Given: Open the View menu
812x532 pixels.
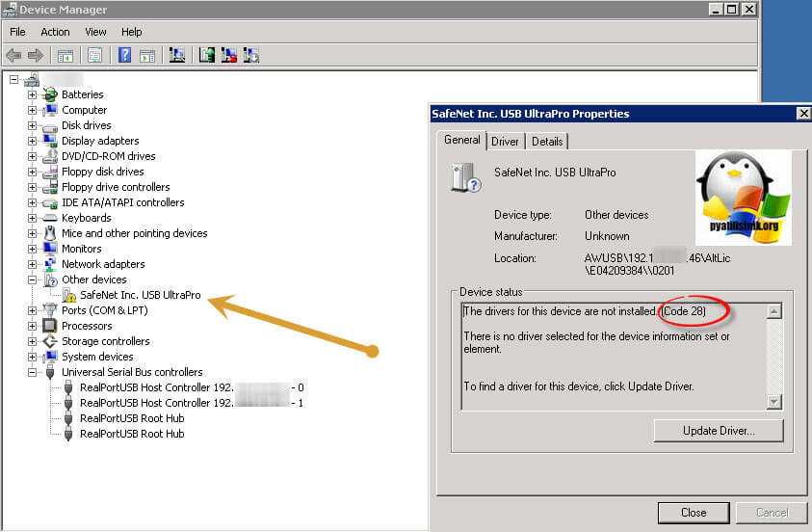Looking at the screenshot, I should tap(95, 32).
